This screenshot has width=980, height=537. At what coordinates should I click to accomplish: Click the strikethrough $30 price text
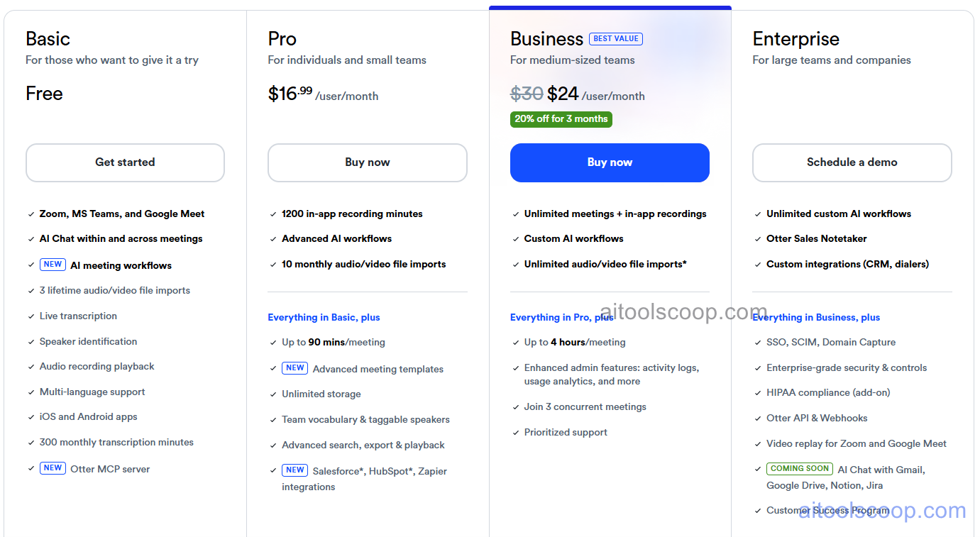(x=527, y=93)
